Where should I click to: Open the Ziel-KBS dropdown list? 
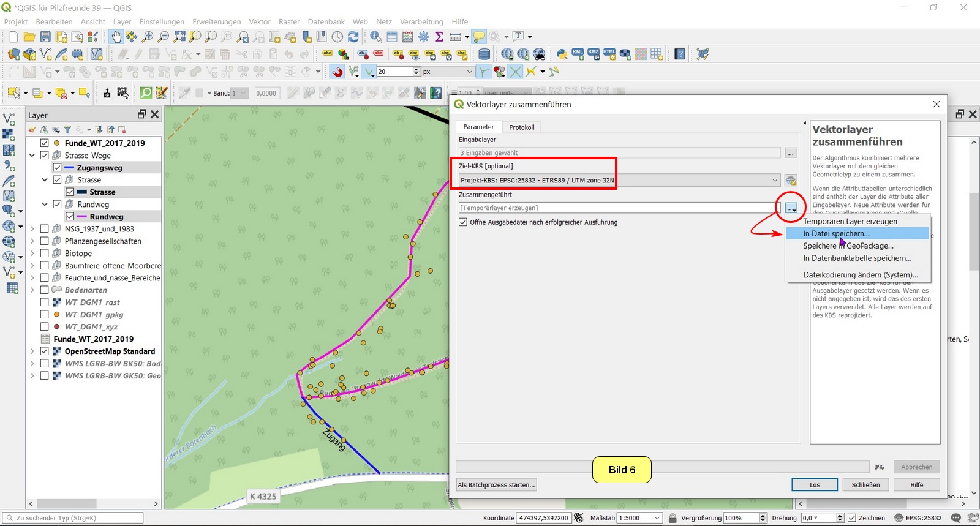pos(774,180)
